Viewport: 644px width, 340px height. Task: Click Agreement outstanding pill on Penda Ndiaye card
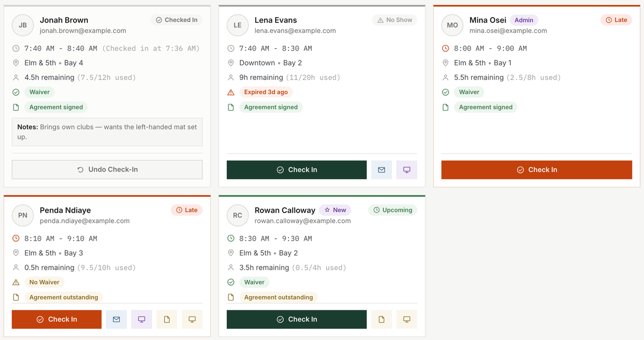tap(64, 297)
